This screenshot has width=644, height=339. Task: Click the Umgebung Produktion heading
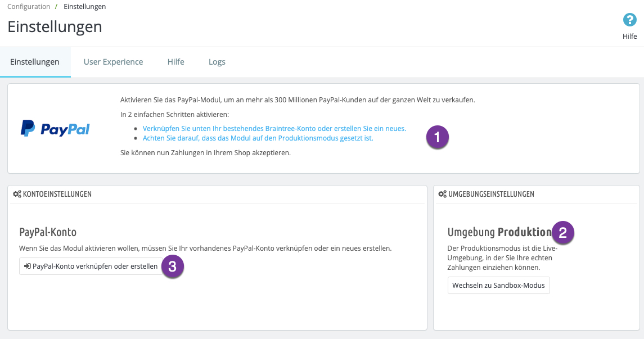pos(500,232)
